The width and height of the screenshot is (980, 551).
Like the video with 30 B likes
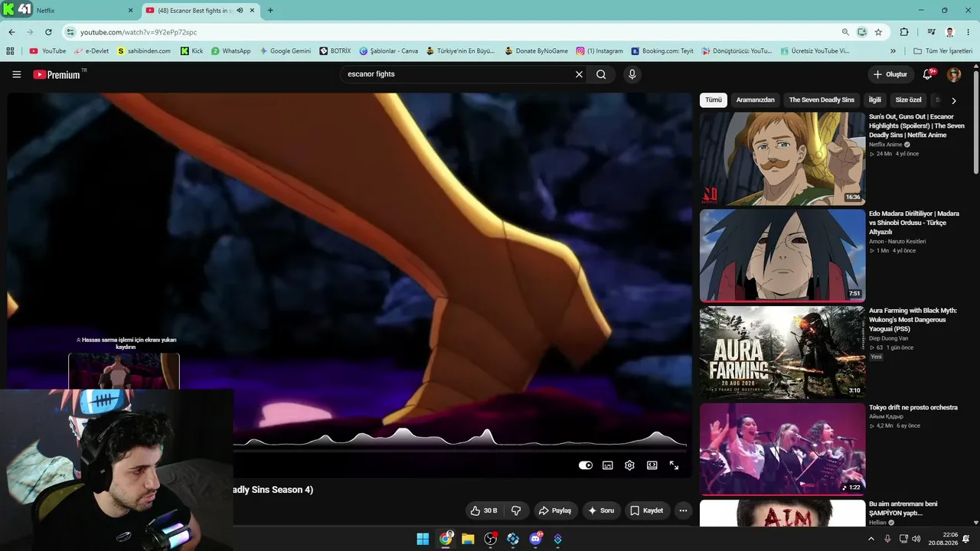coord(484,510)
